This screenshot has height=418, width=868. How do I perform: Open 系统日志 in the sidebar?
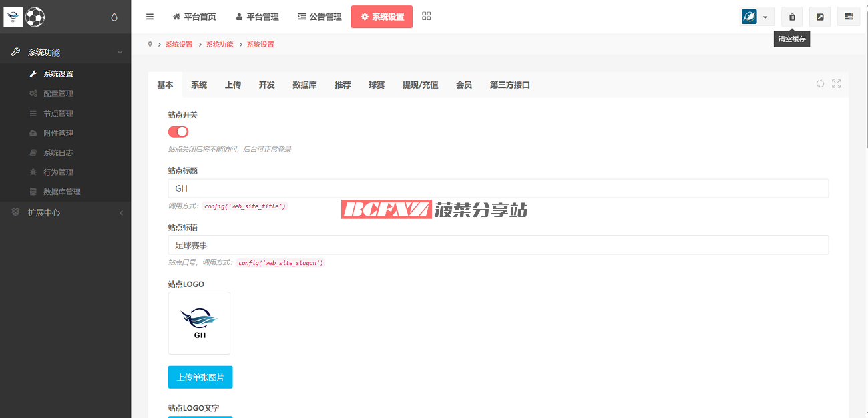pyautogui.click(x=58, y=152)
